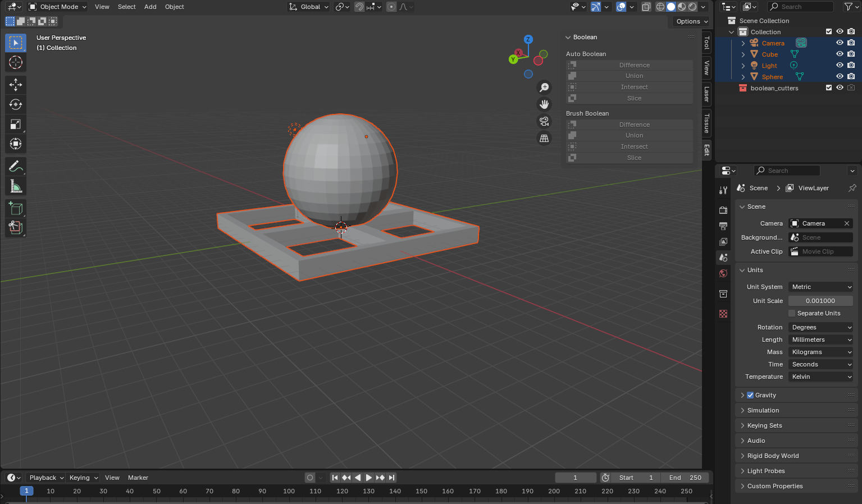Expand the Cube tree item
Viewport: 862px width, 504px height.
coord(743,54)
